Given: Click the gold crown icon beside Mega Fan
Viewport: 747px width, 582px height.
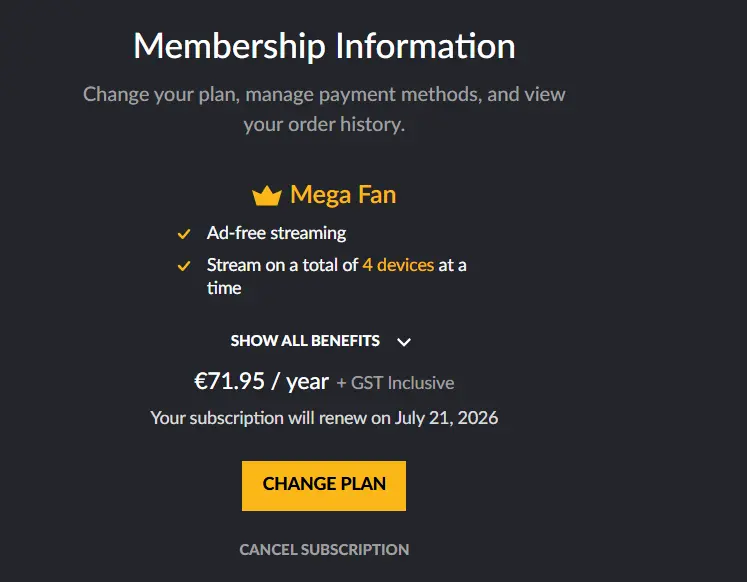Looking at the screenshot, I should point(267,196).
